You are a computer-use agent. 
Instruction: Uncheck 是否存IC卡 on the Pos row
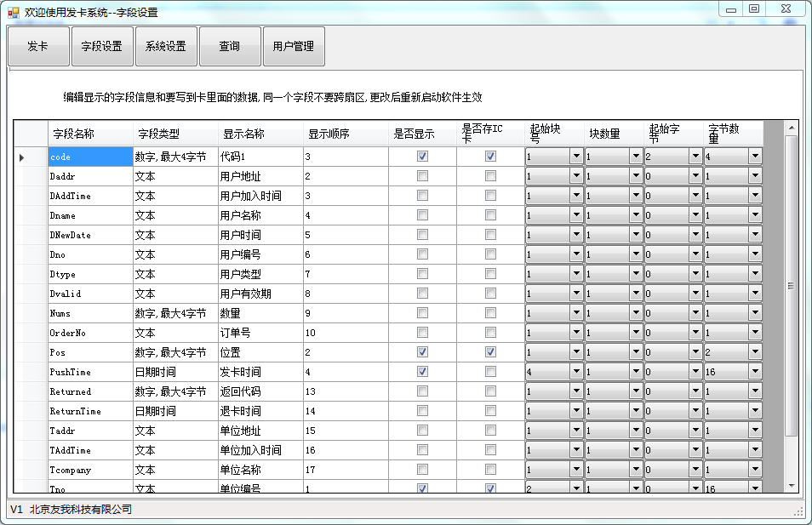[490, 351]
